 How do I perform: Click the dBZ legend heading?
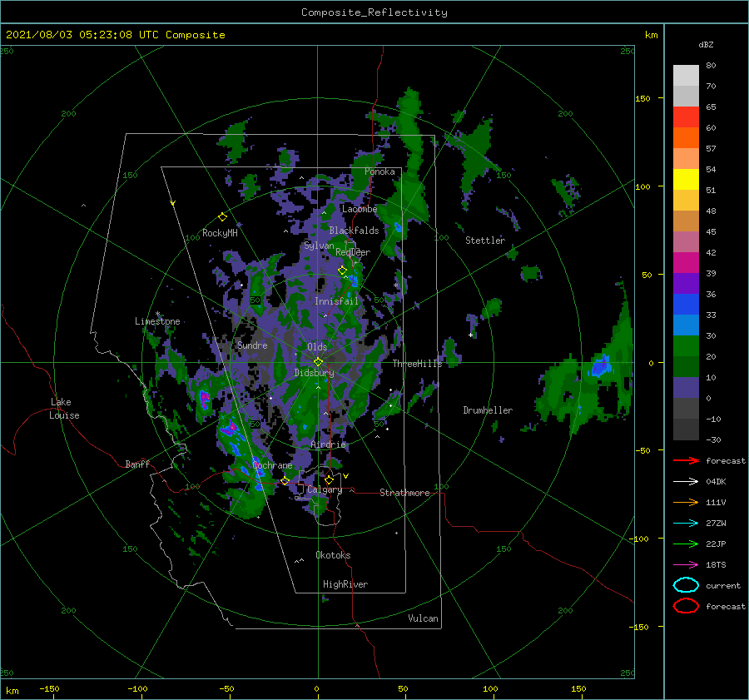coord(706,44)
